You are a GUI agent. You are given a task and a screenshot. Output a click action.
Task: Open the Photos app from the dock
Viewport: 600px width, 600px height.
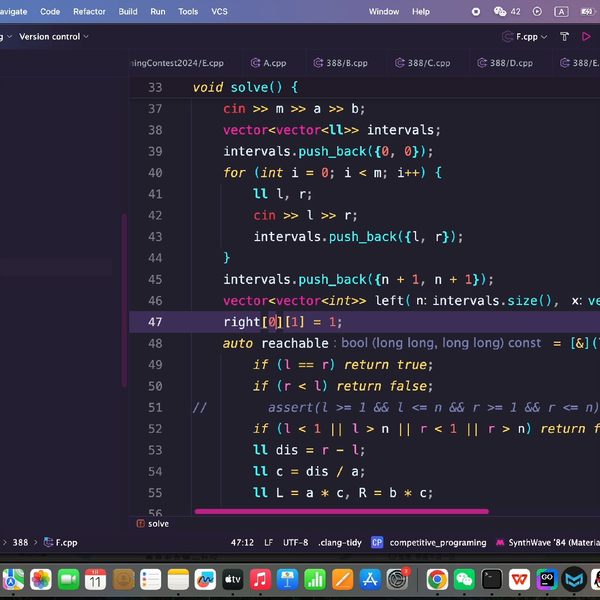tap(41, 579)
